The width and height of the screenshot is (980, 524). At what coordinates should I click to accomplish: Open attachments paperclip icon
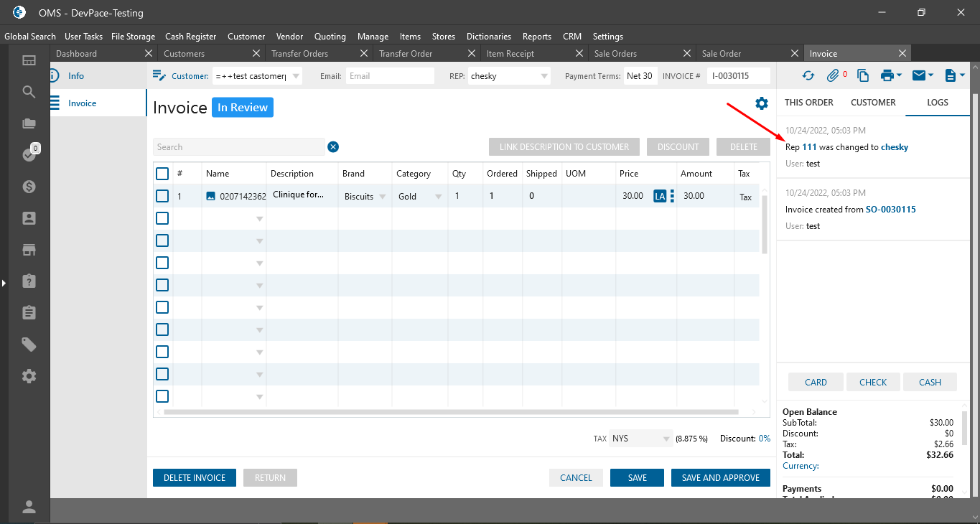tap(833, 75)
